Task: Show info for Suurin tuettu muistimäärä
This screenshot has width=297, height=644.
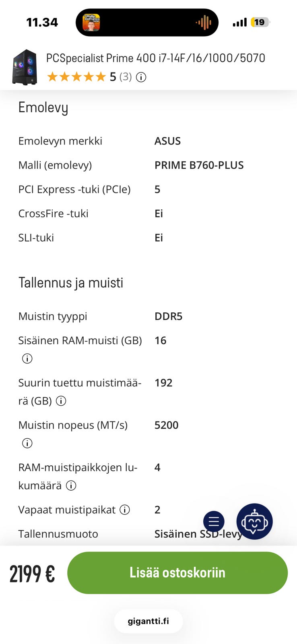Action: coord(61,401)
